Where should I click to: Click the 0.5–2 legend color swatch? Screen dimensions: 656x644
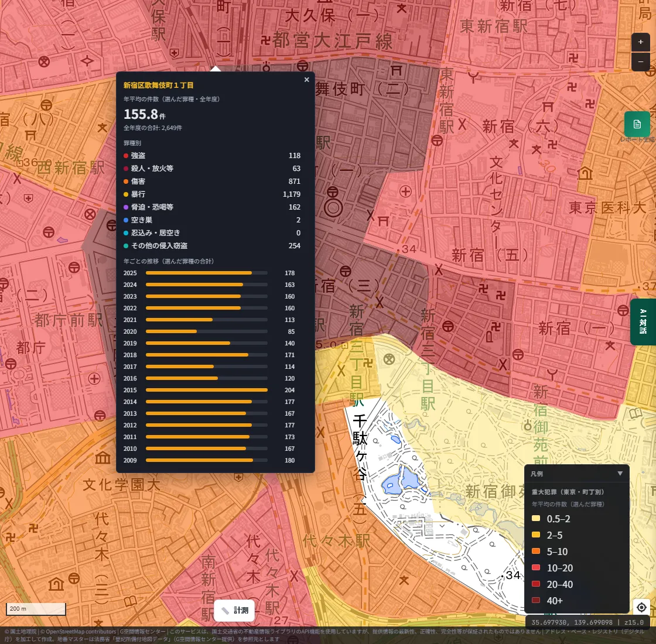coord(535,519)
